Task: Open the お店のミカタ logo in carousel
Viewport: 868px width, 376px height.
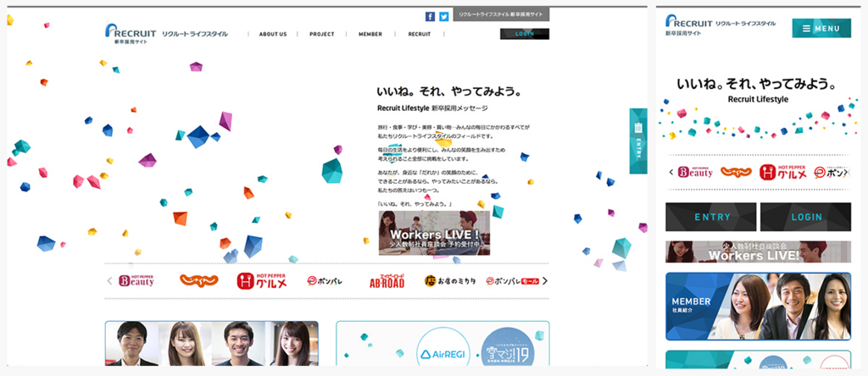Action: [x=450, y=281]
